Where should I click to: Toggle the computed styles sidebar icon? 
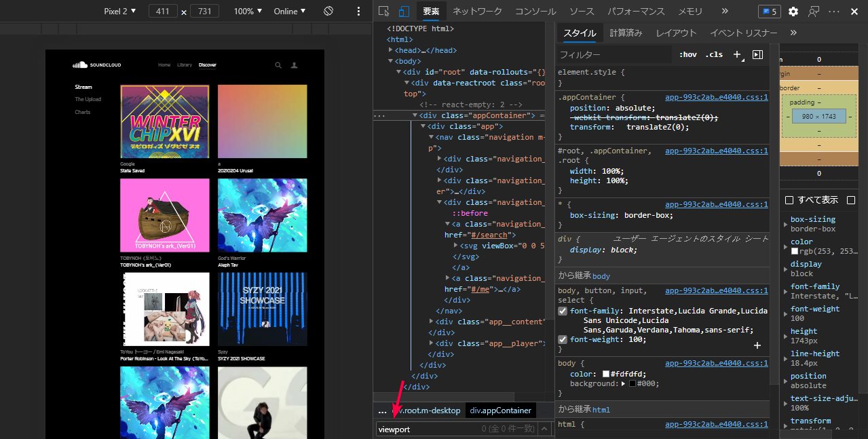point(758,54)
